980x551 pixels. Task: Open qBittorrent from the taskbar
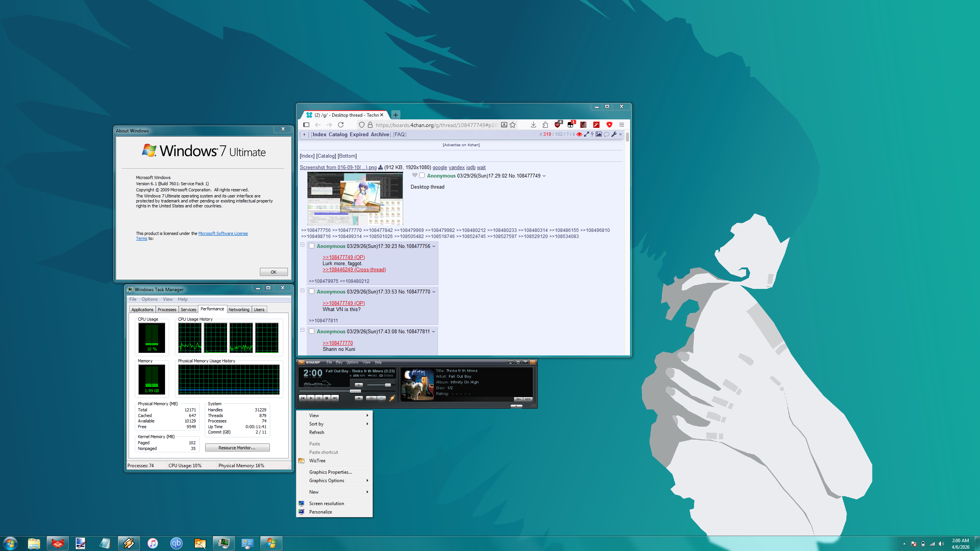click(176, 543)
